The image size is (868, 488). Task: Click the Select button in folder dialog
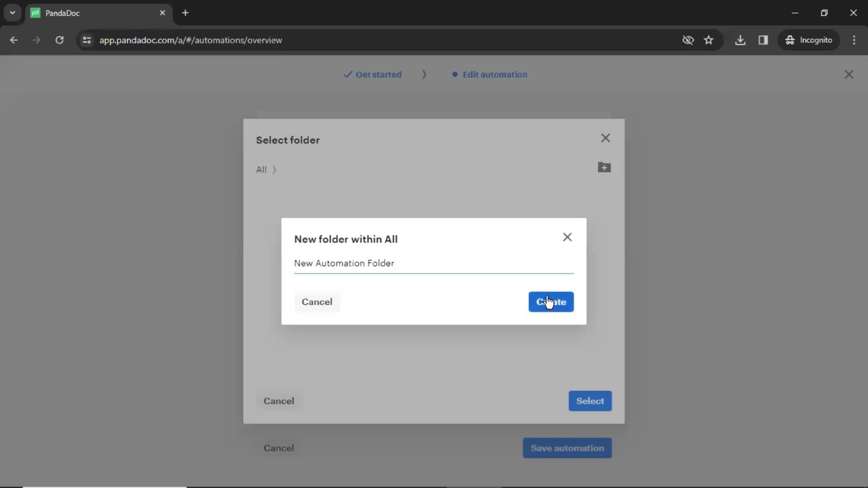pyautogui.click(x=590, y=401)
